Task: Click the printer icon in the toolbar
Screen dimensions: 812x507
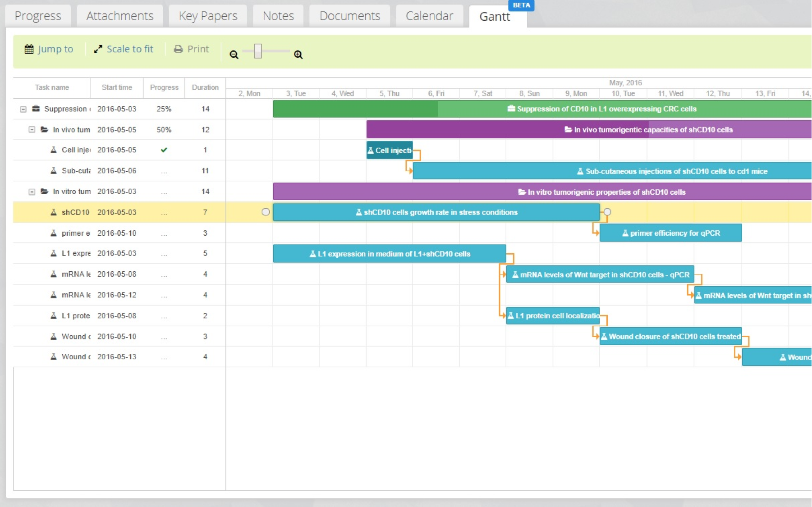Action: [179, 49]
